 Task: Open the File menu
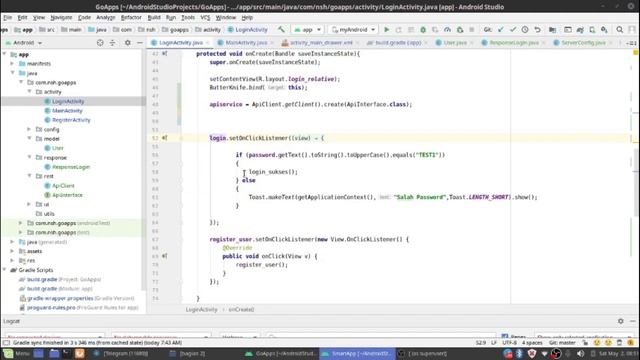8,18
